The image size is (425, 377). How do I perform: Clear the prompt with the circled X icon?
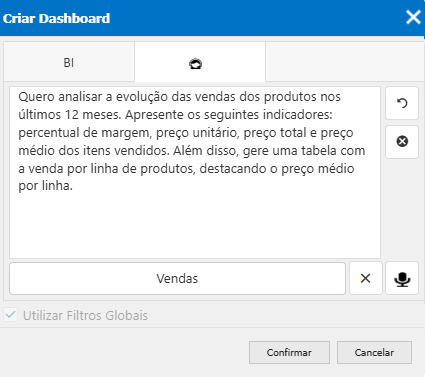coord(402,142)
